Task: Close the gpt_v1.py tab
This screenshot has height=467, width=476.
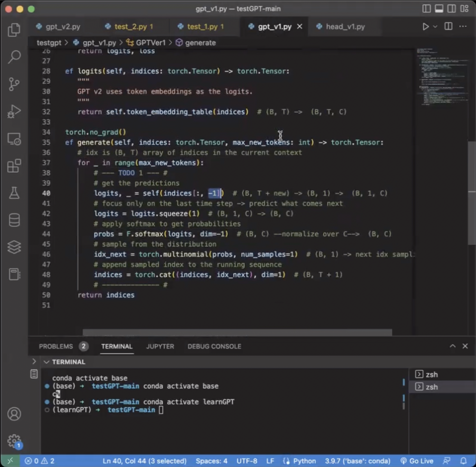Action: pos(300,27)
